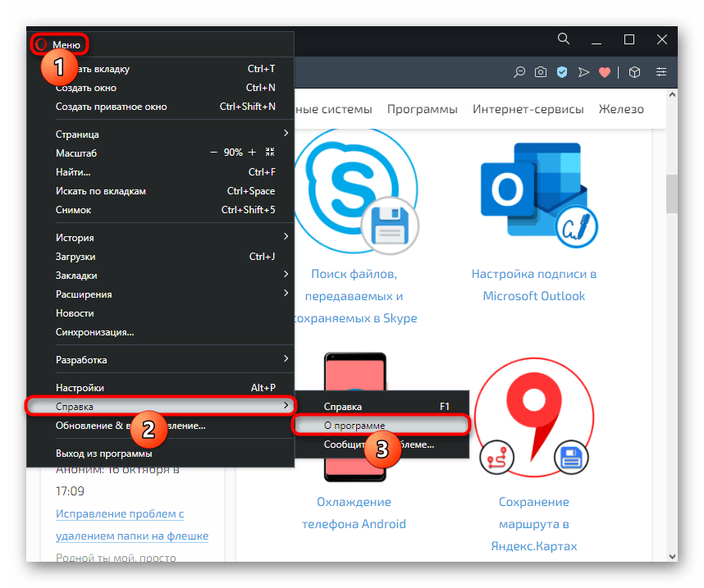Viewport: 704px width, 588px height.
Task: Choose О программе in the submenu
Action: [x=382, y=425]
